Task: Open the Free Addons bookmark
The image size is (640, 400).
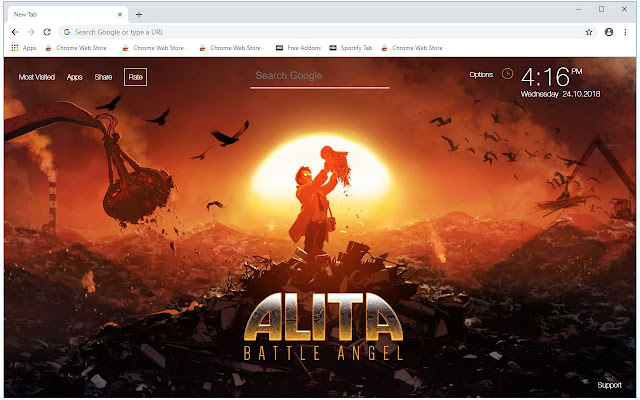Action: pos(298,48)
